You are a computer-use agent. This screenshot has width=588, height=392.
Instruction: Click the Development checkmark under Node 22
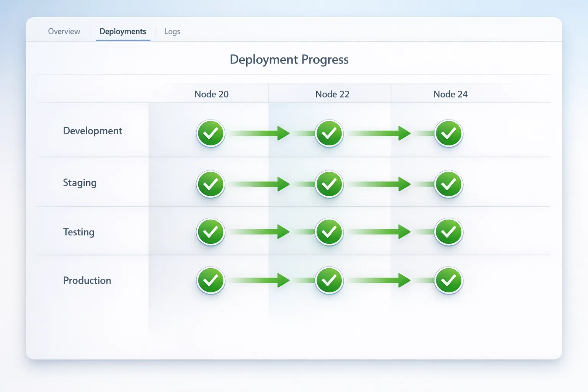click(329, 133)
